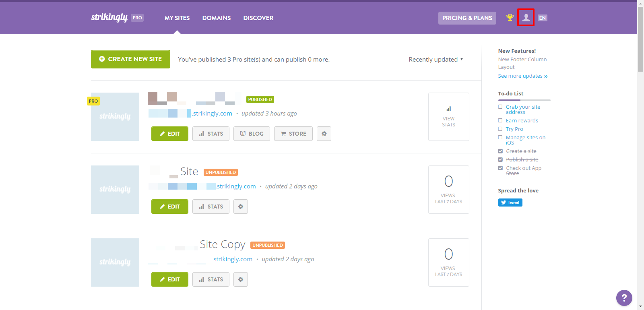The width and height of the screenshot is (644, 310).
Task: Go to MY SITES tab
Action: pos(177,18)
